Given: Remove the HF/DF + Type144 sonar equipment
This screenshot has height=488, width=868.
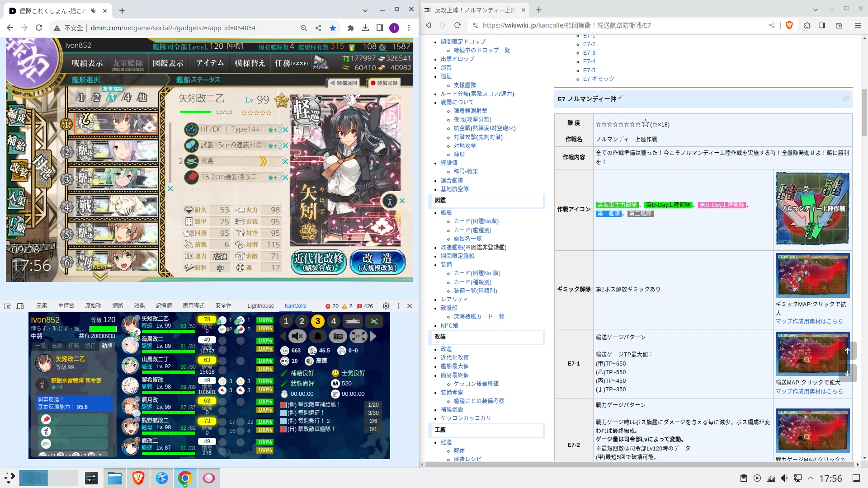Looking at the screenshot, I should coord(285,130).
